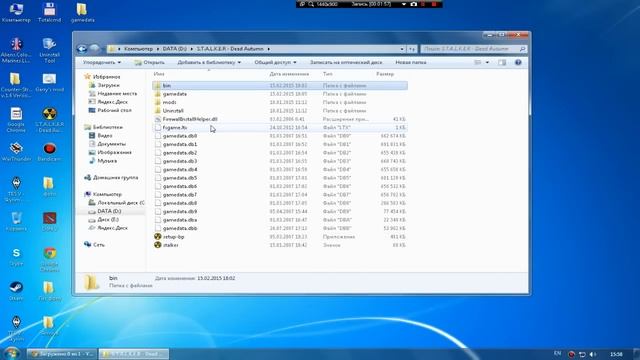Open Totalcmd desktop icon
Viewport: 640px width, 360px height.
[49, 12]
